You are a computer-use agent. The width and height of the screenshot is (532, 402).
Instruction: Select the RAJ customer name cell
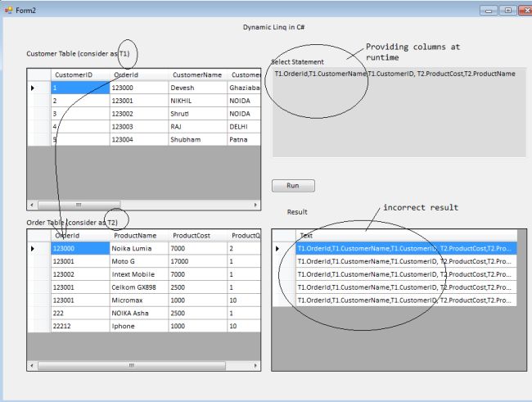pyautogui.click(x=198, y=126)
